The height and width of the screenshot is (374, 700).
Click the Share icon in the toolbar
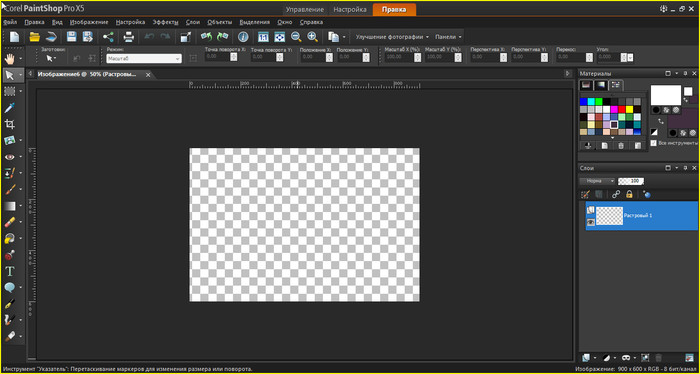click(x=108, y=37)
